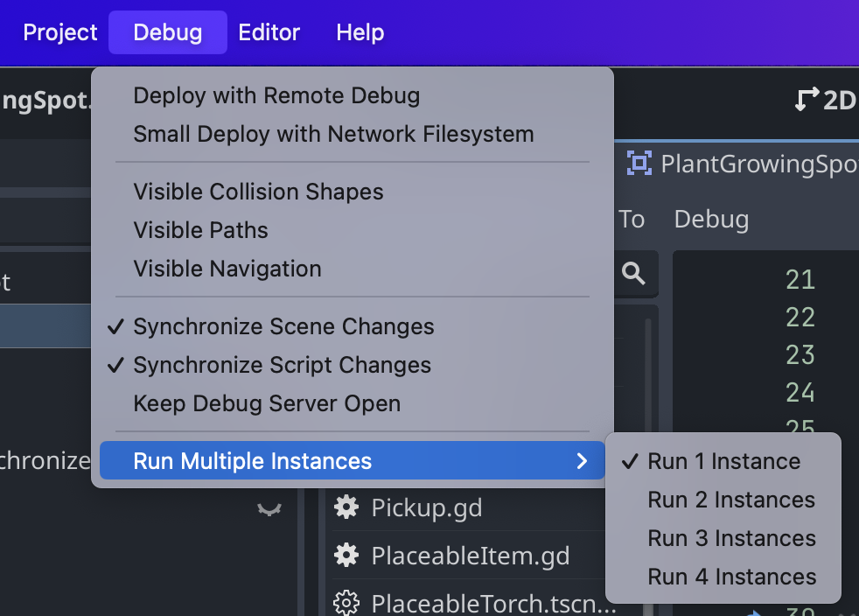Select Run 4 Instances
The width and height of the screenshot is (859, 616).
(x=731, y=577)
